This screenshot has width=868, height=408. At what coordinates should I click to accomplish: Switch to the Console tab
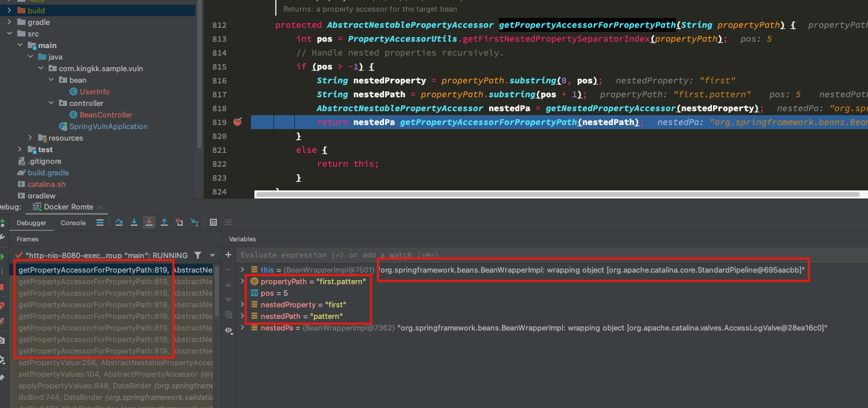[73, 223]
